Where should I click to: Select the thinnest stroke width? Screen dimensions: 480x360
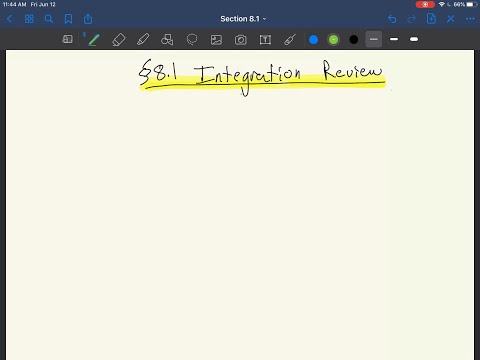coord(374,39)
